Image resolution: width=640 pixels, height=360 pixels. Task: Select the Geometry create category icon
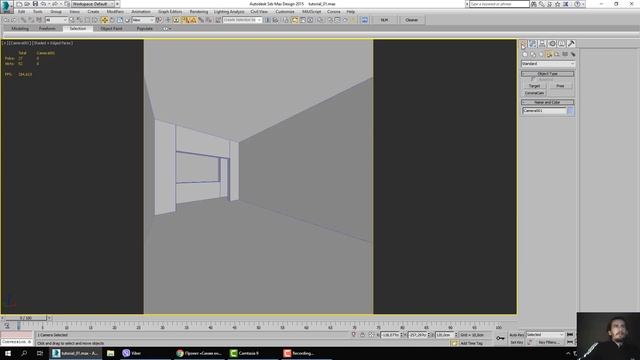[x=525, y=54]
